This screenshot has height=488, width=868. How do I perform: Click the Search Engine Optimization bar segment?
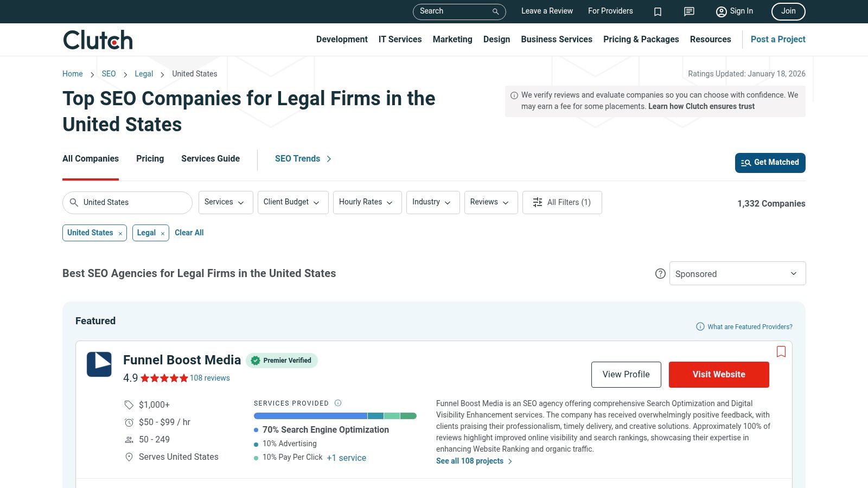point(309,415)
